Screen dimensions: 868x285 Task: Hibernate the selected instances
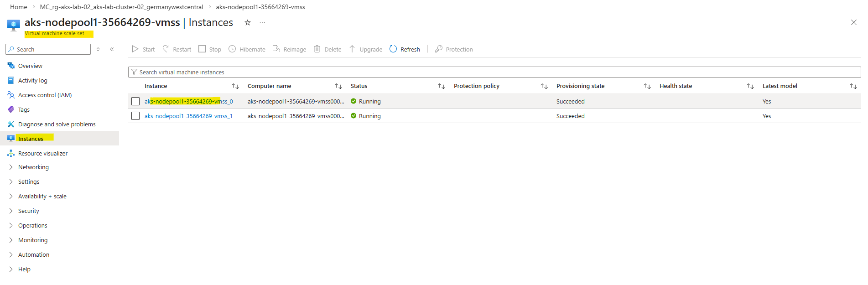247,49
